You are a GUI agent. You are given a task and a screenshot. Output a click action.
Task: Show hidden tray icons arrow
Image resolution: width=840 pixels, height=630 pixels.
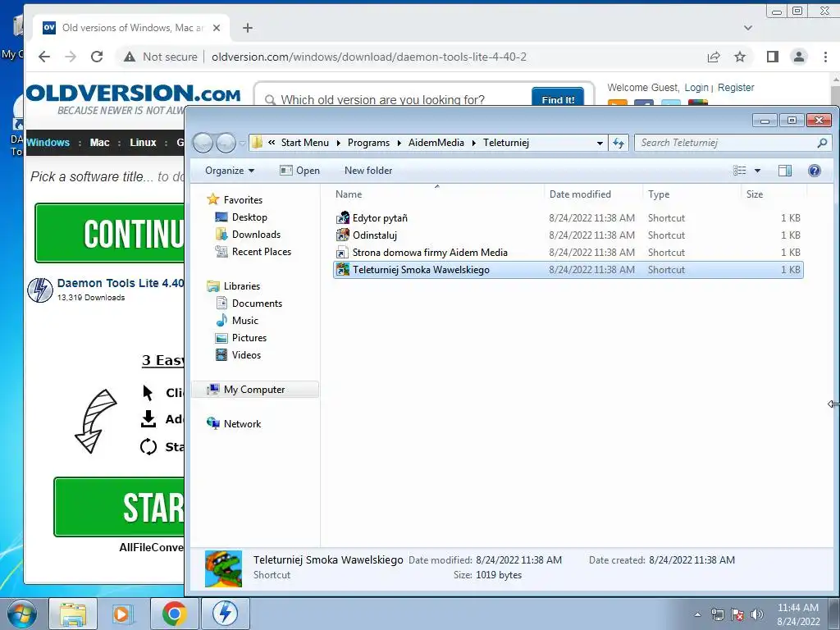coord(697,614)
